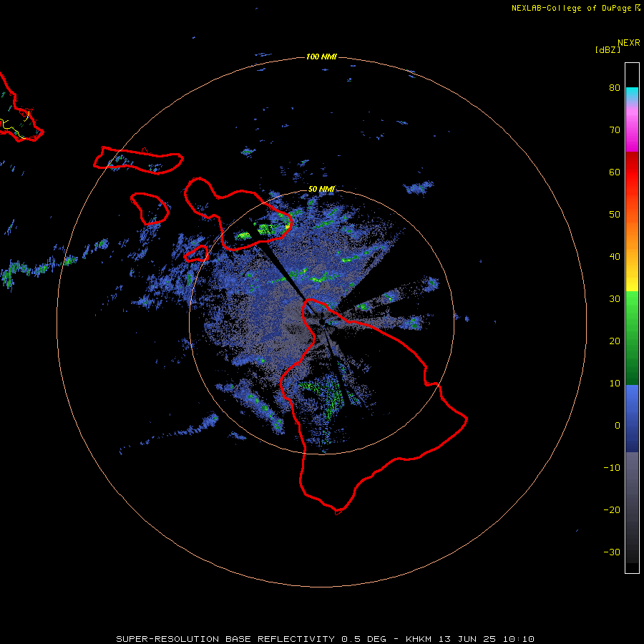The image size is (644, 644).
Task: Click the -30 dBZ scale value
Action: (x=612, y=552)
